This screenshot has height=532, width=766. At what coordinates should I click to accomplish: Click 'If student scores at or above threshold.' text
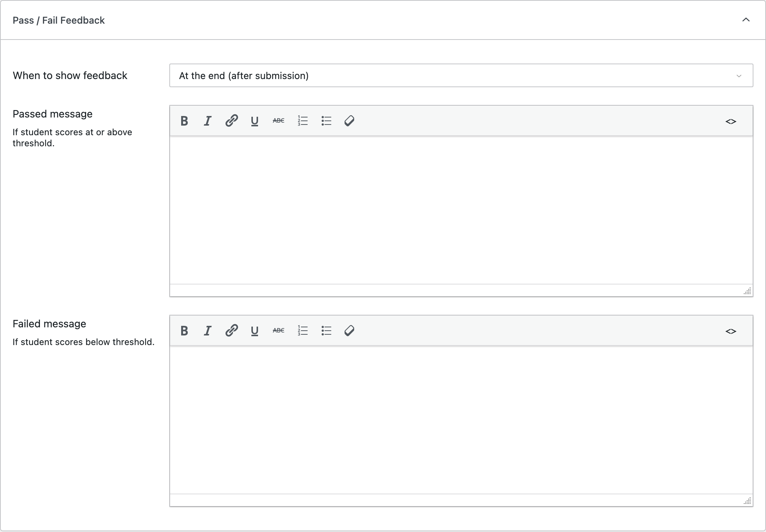[x=72, y=138]
